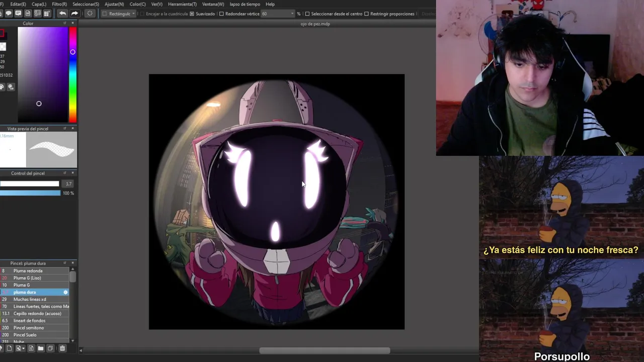
Task: Click the hue slider strip in Color panel
Action: pyautogui.click(x=73, y=74)
